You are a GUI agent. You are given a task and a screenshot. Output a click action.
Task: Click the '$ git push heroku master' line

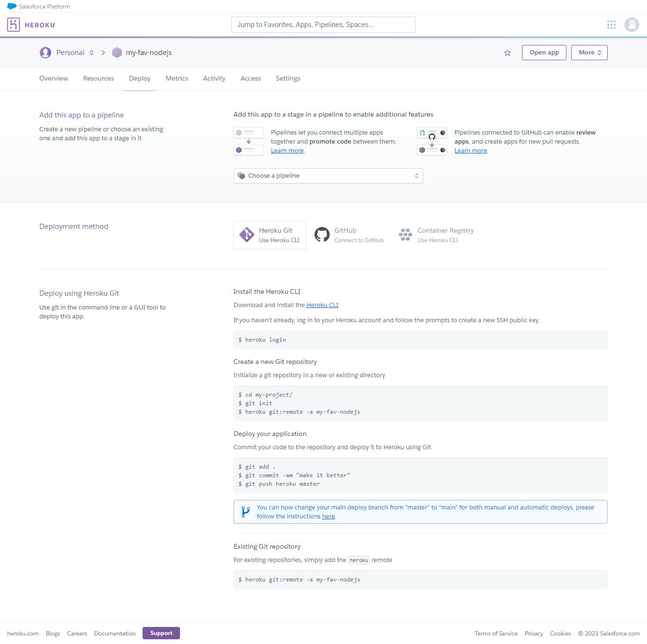pos(279,484)
